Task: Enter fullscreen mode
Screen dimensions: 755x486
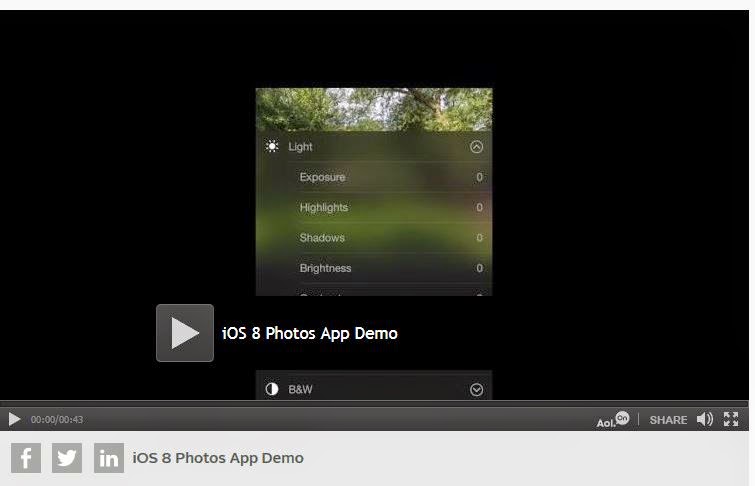Action: (x=731, y=419)
